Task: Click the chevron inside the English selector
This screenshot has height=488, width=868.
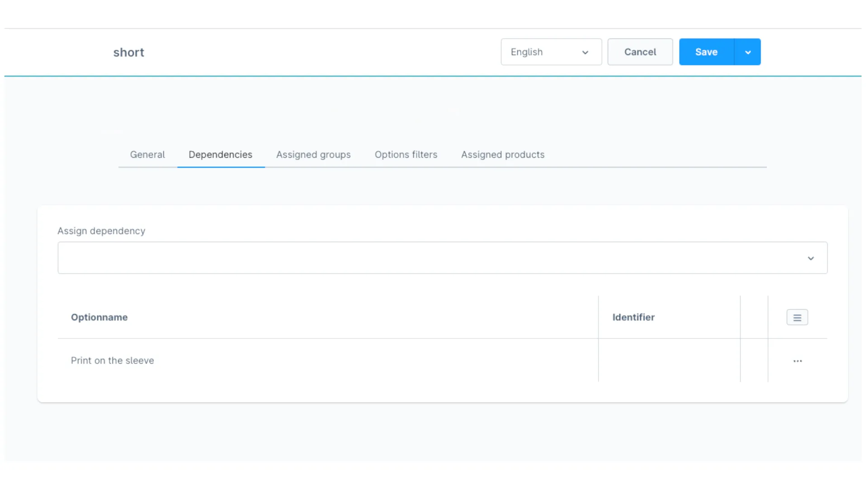Action: point(585,52)
